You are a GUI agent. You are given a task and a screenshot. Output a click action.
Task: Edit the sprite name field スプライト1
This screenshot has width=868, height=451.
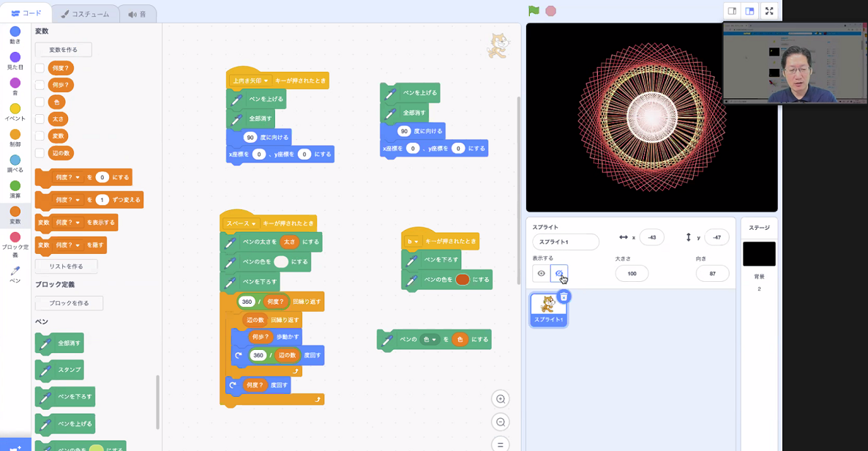tap(565, 242)
